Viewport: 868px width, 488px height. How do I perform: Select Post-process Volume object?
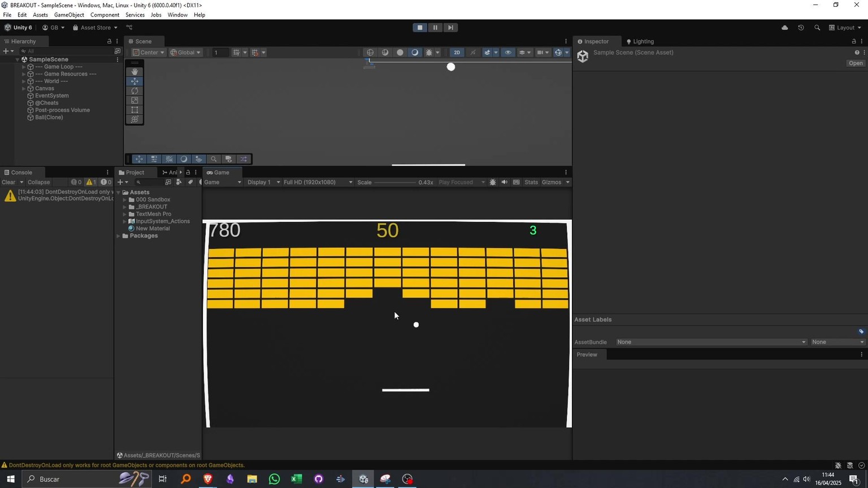[x=62, y=110]
